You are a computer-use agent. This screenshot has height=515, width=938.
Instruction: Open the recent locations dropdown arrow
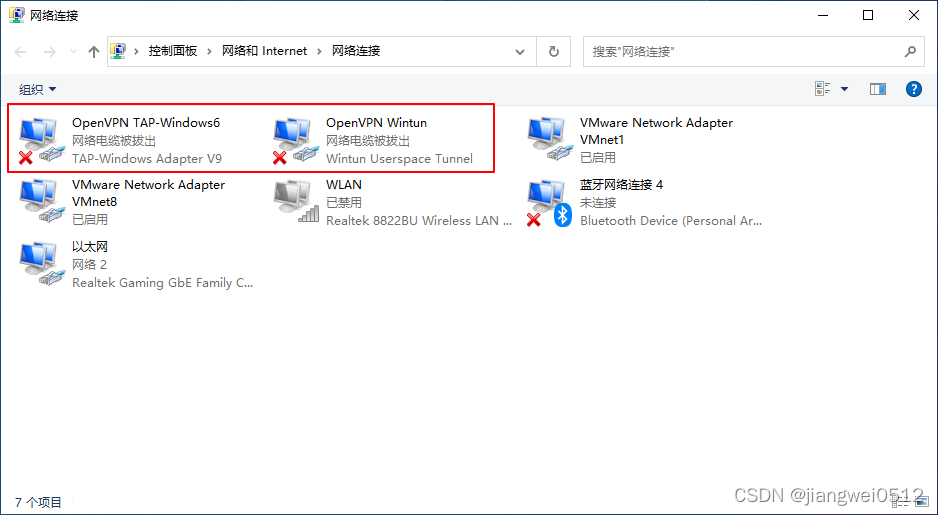tap(73, 52)
